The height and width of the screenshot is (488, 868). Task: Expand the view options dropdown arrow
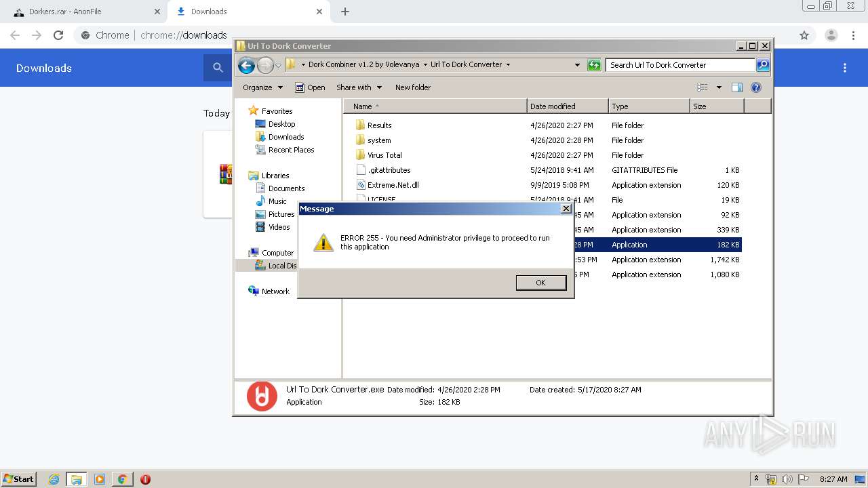click(719, 87)
